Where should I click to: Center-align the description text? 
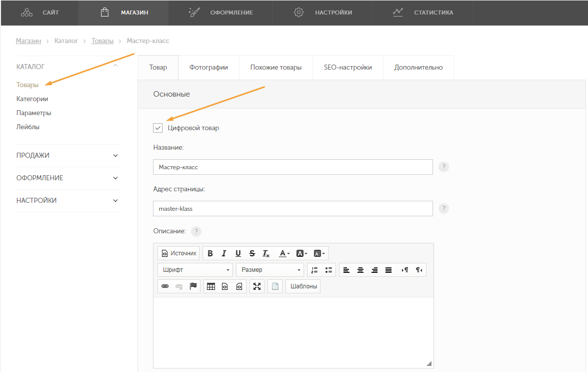tap(360, 270)
